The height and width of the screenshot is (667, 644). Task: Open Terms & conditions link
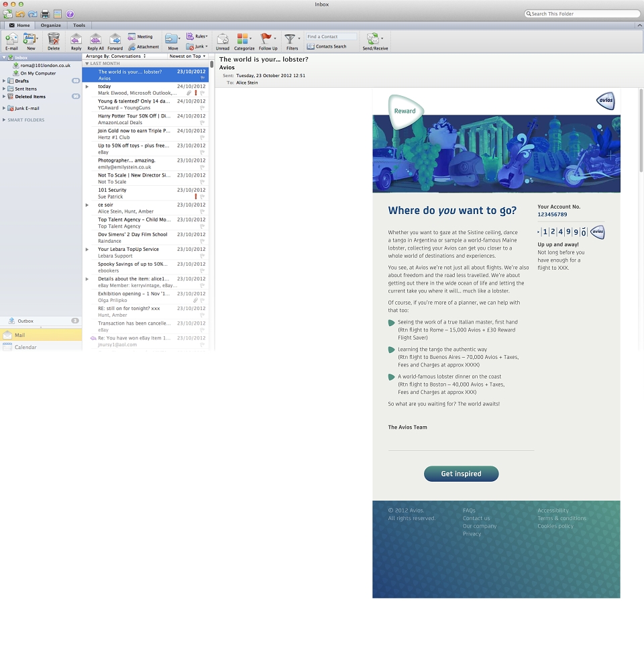[561, 518]
